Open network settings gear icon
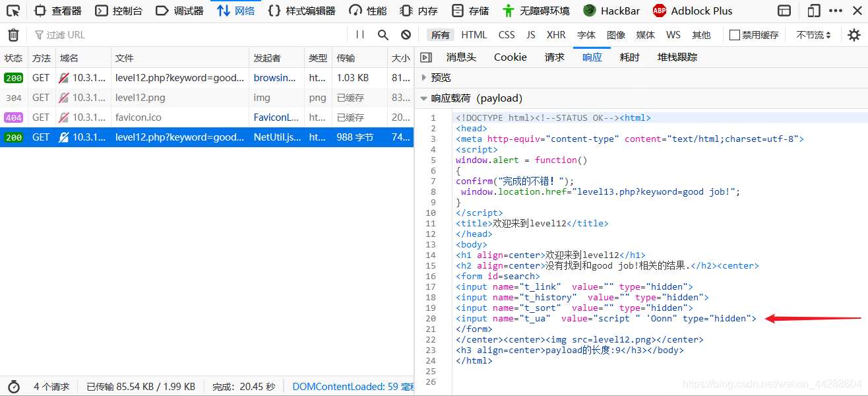Screen dimensions: 868x396 pos(853,35)
